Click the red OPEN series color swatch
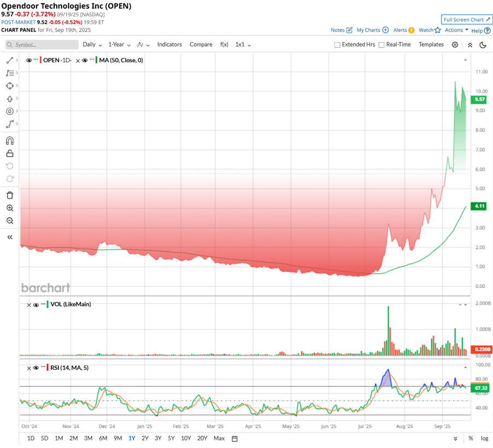The height and width of the screenshot is (448, 493). tap(40, 60)
